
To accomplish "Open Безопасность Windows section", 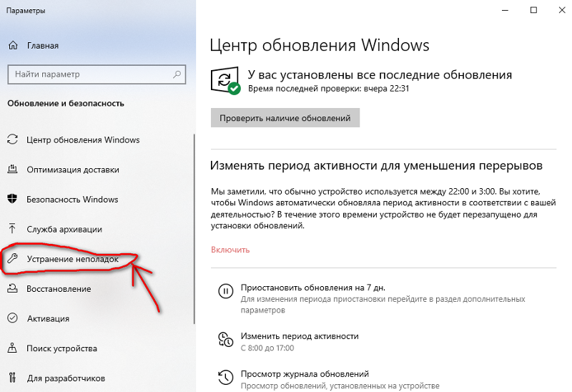I will point(72,200).
